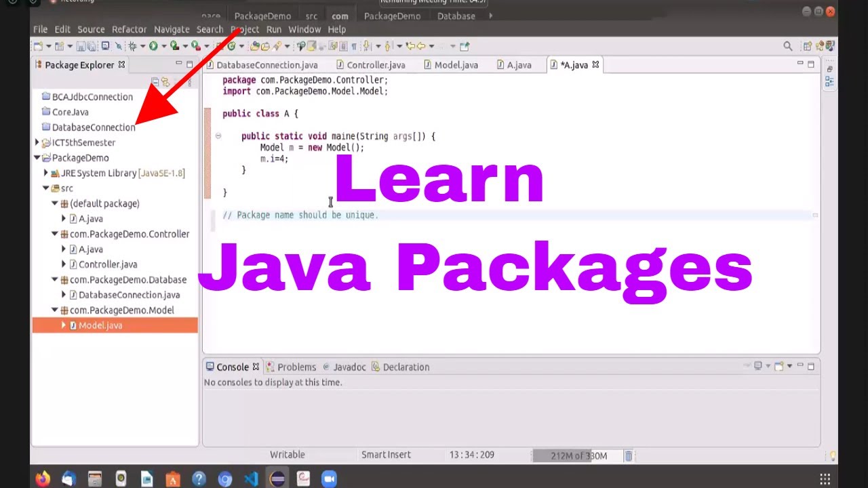
Task: Open the Navigate menu
Action: pos(172,29)
